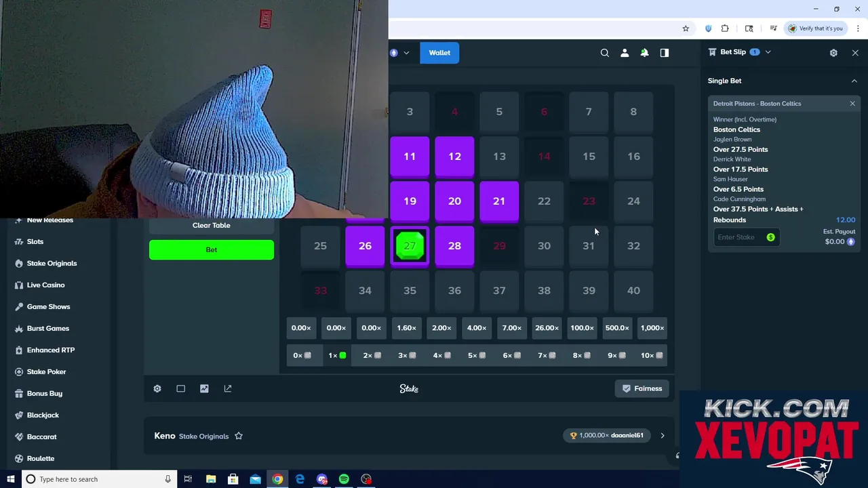Favorite Keno with the star icon
Screen dimensions: 868x488
pyautogui.click(x=239, y=436)
